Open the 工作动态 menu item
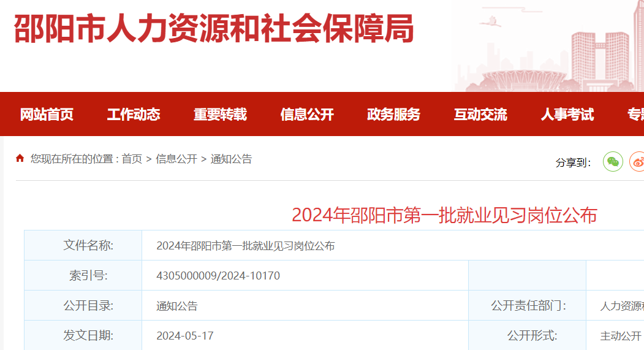Viewport: 644px width, 350px height. (134, 114)
